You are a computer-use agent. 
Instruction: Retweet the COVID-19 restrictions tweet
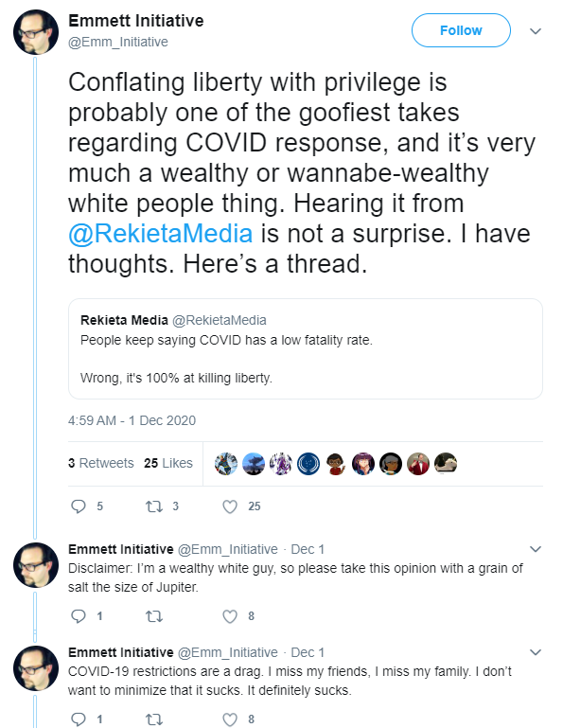tap(154, 719)
